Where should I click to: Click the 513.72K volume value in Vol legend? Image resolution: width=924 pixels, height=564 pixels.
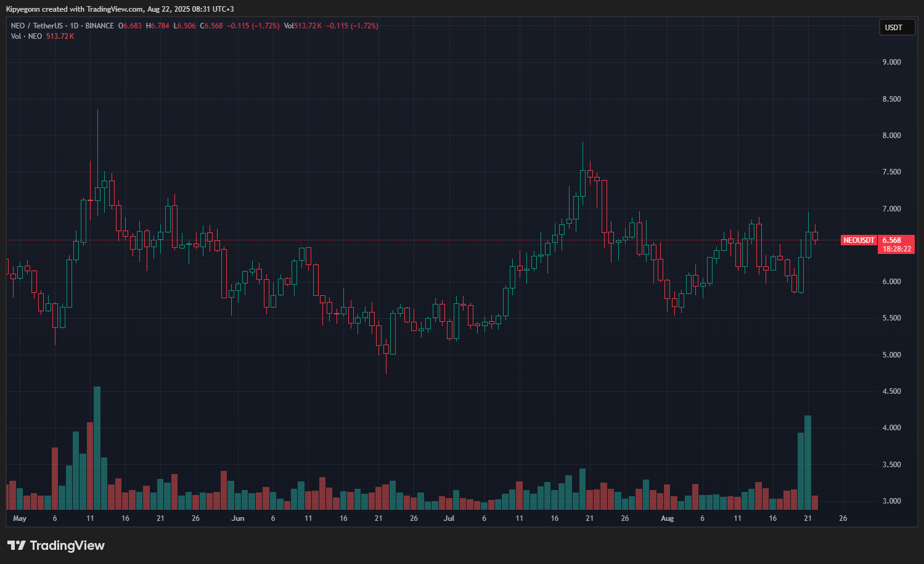click(60, 36)
